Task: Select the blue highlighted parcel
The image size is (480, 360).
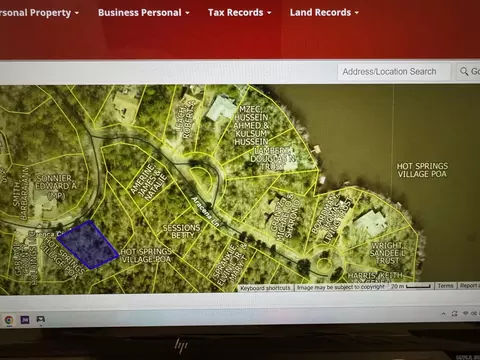Action: 88,245
